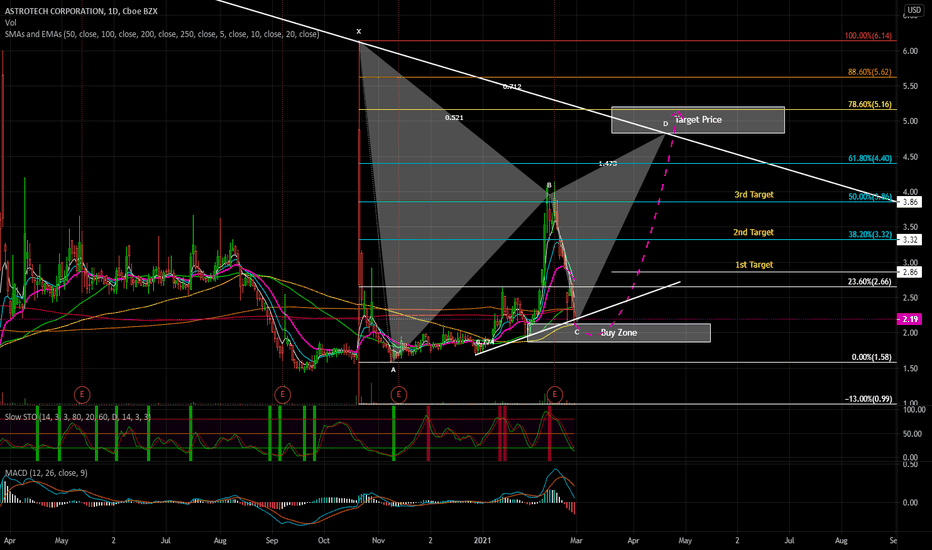The height and width of the screenshot is (550, 932).
Task: Click the 0.712 ratio label
Action: pos(512,87)
